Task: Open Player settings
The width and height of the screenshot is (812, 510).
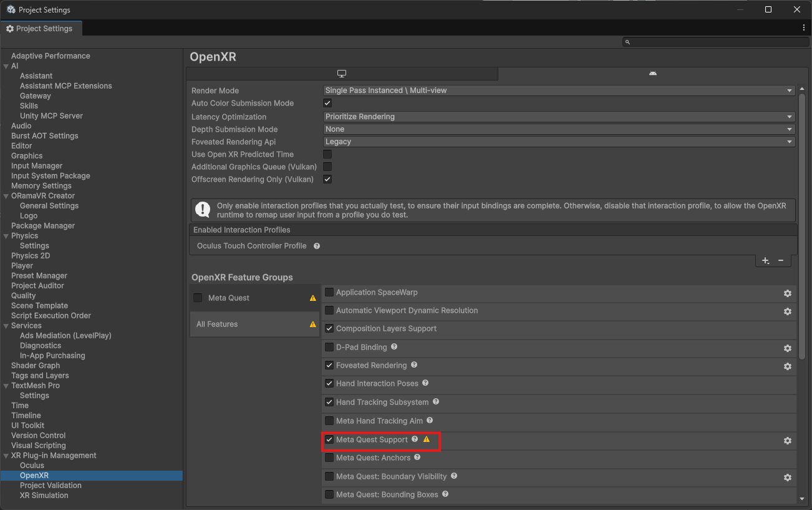Action: (x=22, y=266)
